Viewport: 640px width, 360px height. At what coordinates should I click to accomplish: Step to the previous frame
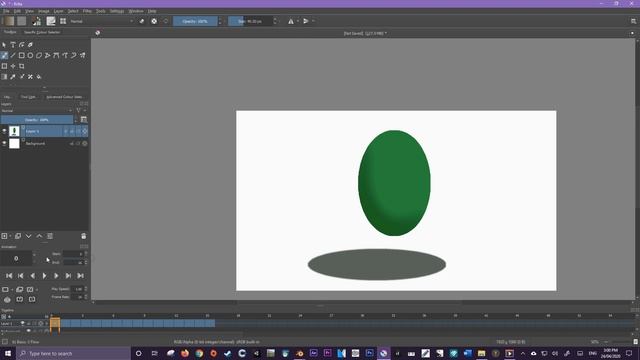33,276
